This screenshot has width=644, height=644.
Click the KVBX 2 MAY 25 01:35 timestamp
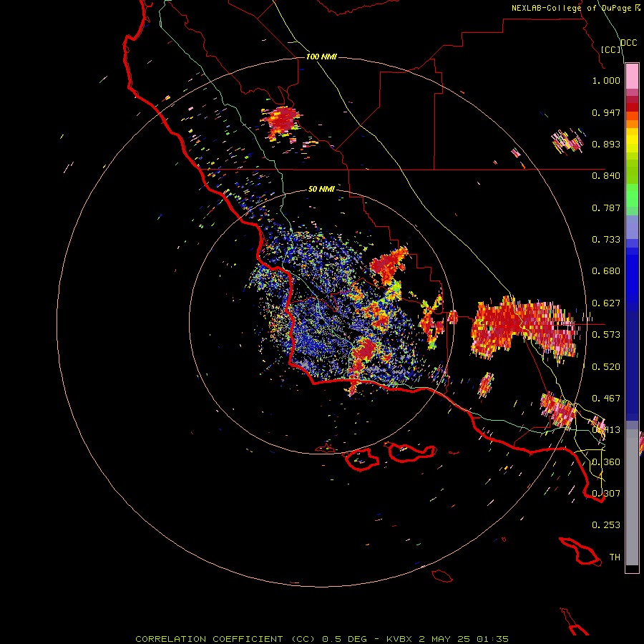pyautogui.click(x=447, y=639)
